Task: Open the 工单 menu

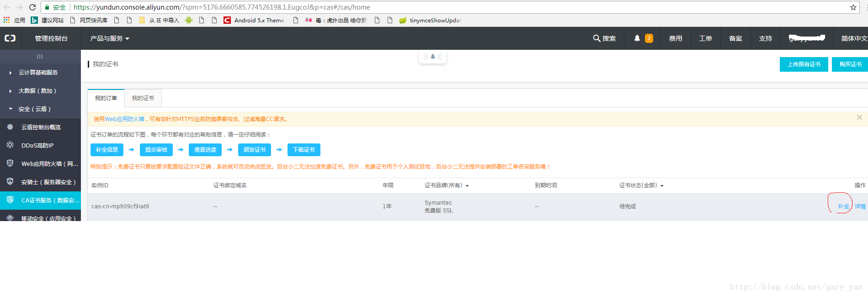Action: (x=706, y=38)
